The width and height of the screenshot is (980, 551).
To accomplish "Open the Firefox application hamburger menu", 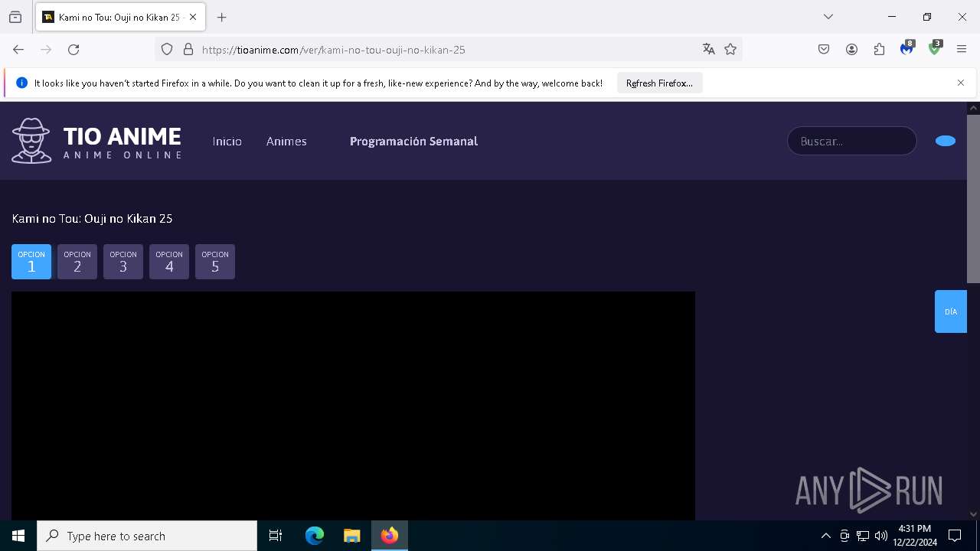I will pyautogui.click(x=962, y=49).
